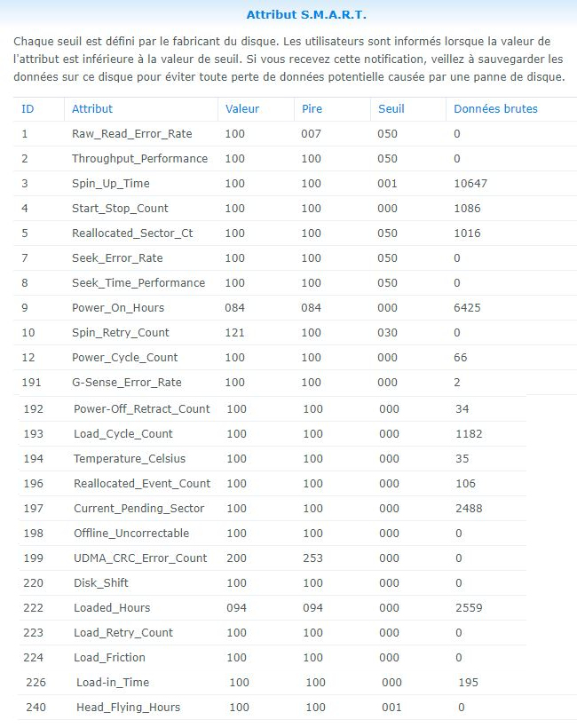Select the Head_Flying_Hours row

click(128, 708)
